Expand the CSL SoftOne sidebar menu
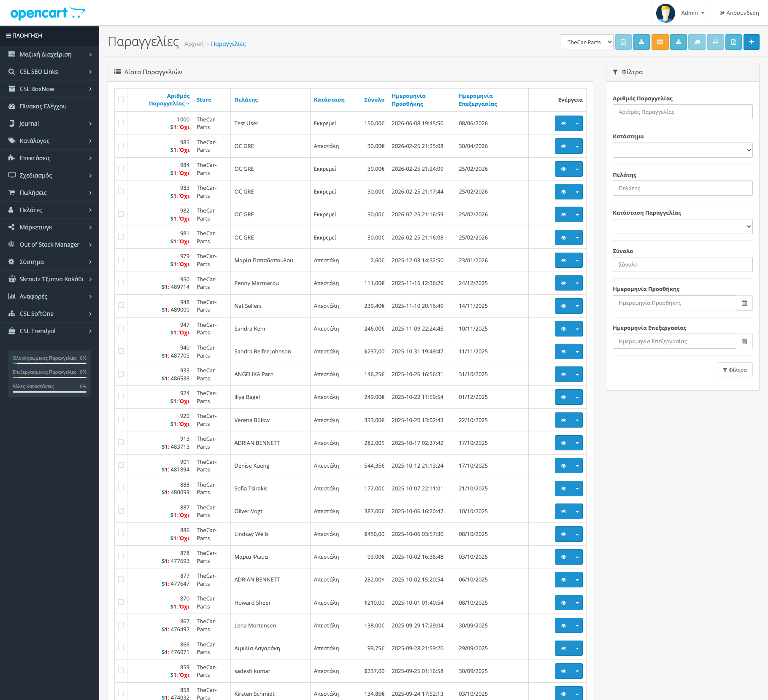Viewport: 768px width, 700px height. [49, 314]
